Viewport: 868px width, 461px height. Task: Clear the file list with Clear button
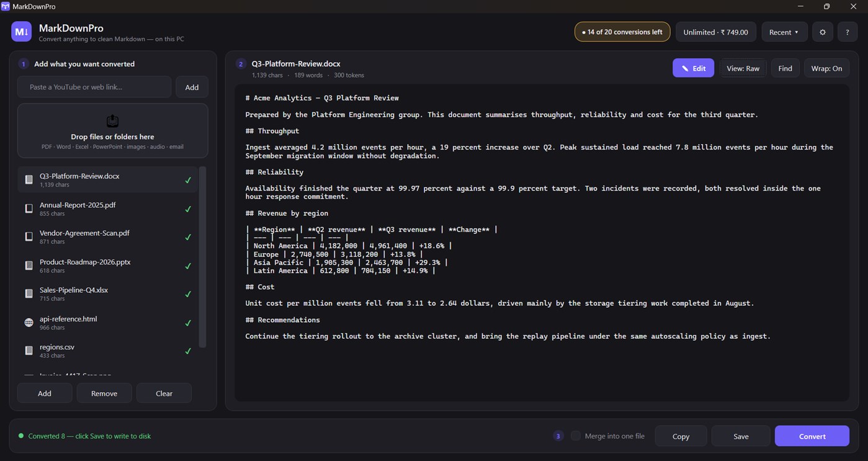click(x=164, y=393)
